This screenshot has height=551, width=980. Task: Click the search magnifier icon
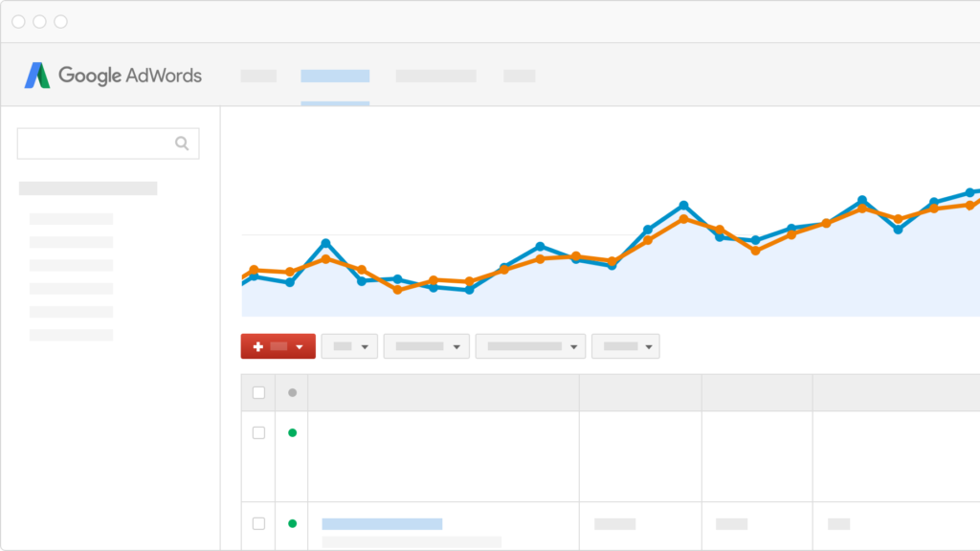coord(182,143)
